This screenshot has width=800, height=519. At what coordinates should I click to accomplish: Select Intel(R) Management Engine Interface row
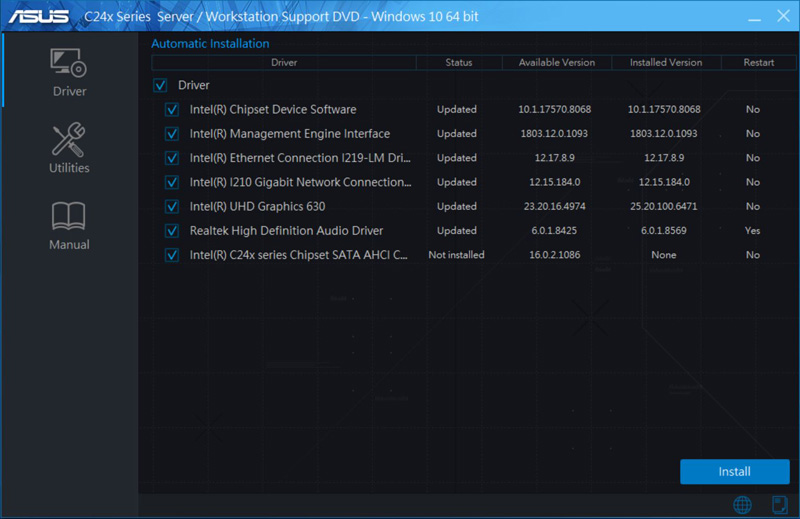tap(474, 134)
